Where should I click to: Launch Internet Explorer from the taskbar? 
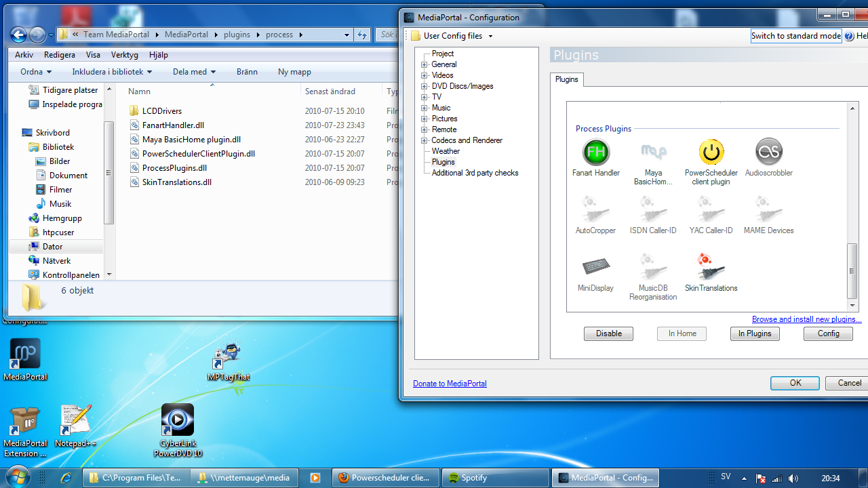pyautogui.click(x=66, y=478)
